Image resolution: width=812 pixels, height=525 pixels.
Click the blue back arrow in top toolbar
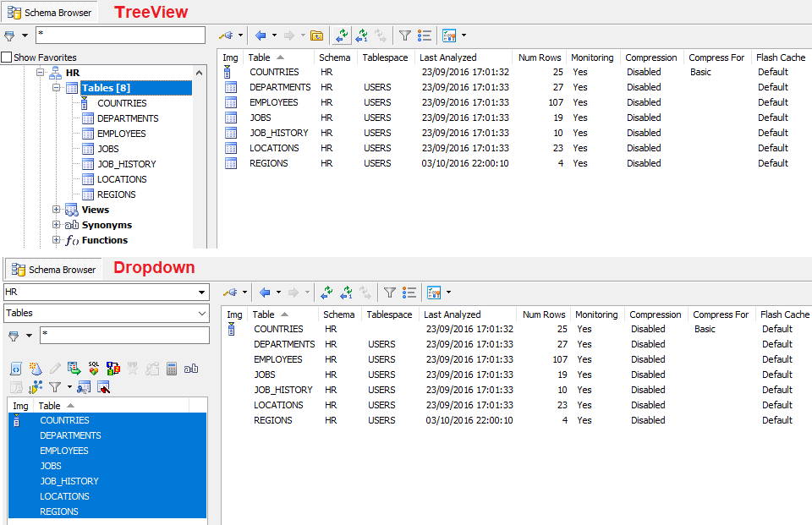261,36
